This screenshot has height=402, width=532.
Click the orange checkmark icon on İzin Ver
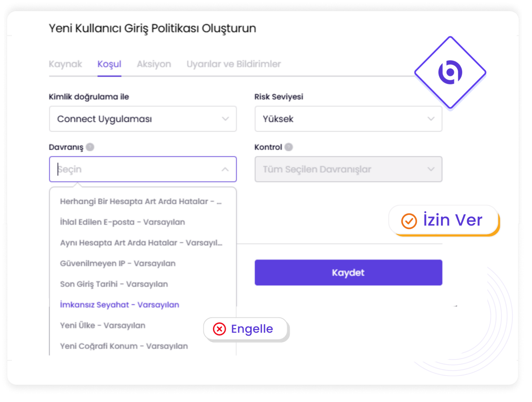pyautogui.click(x=409, y=221)
